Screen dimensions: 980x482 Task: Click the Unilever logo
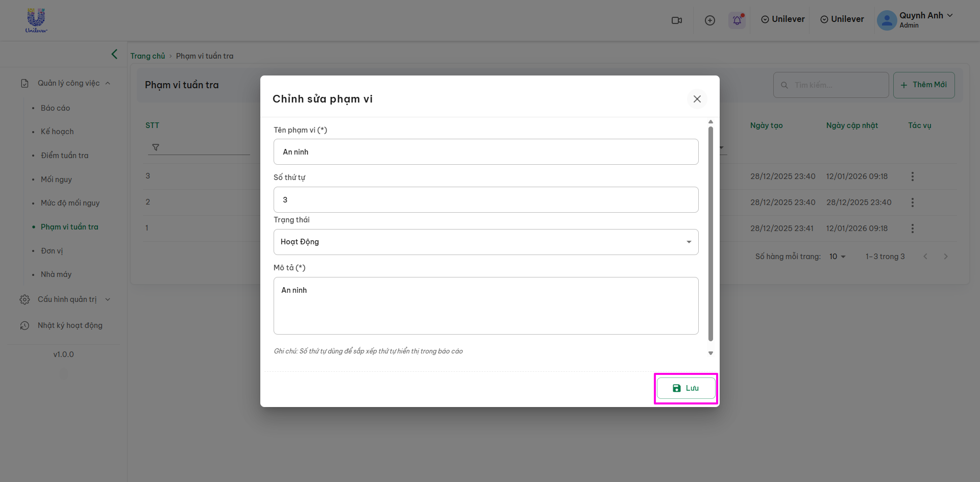click(36, 20)
